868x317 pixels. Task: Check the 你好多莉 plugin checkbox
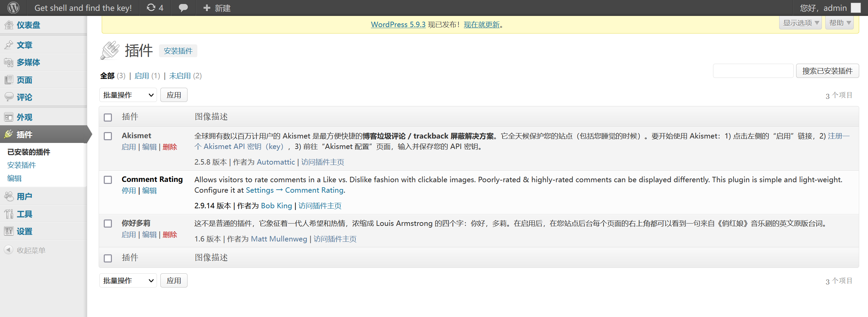[x=108, y=224]
